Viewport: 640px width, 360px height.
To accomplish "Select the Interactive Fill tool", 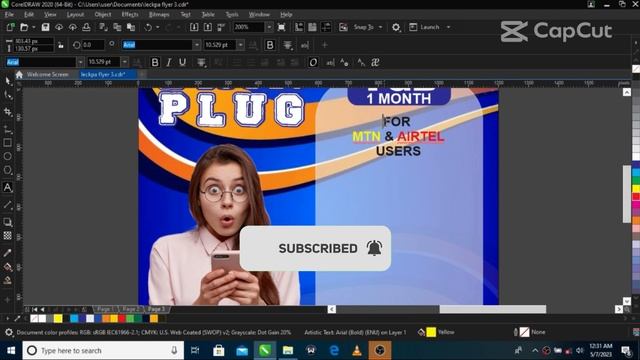I will pos(7,267).
